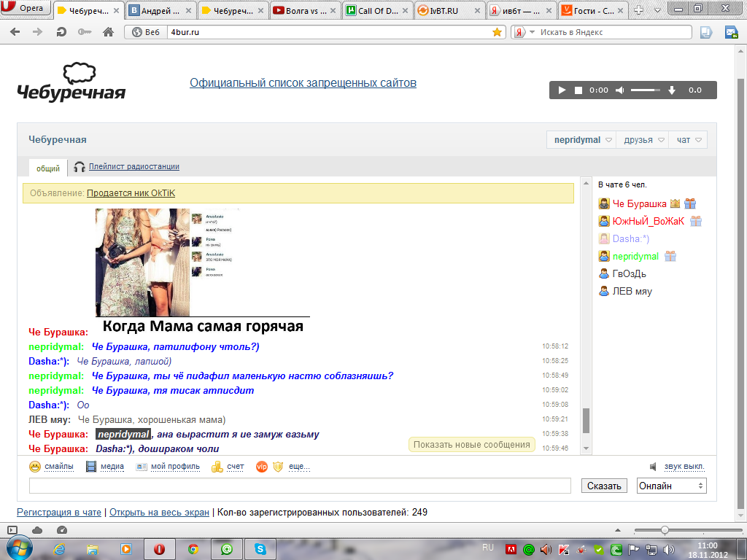Click the coins account icon
Viewport: 747px width, 560px height.
point(217,467)
